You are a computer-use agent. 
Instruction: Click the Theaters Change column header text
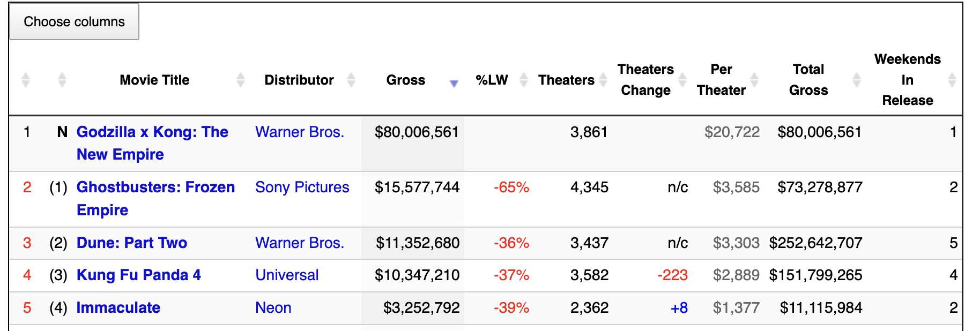click(645, 80)
